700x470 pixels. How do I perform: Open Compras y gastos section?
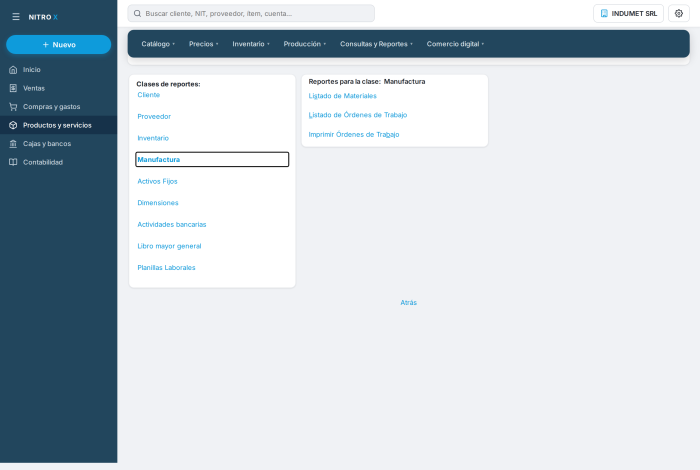pyautogui.click(x=58, y=107)
